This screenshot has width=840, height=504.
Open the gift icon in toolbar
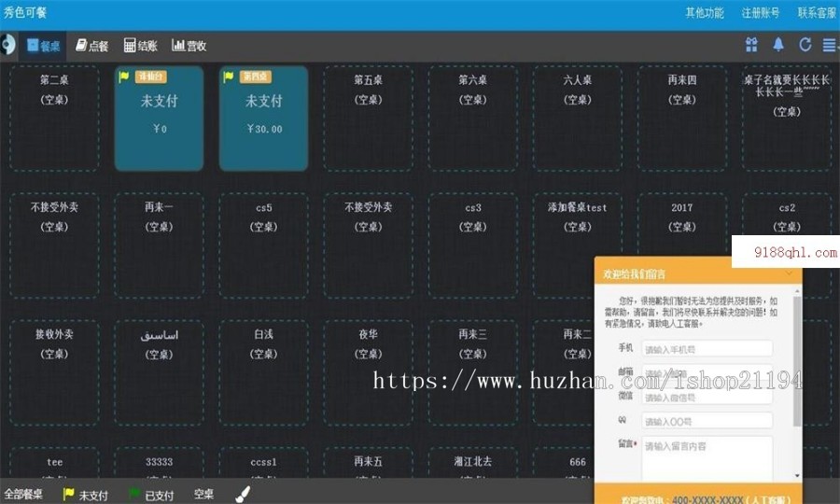[x=751, y=45]
